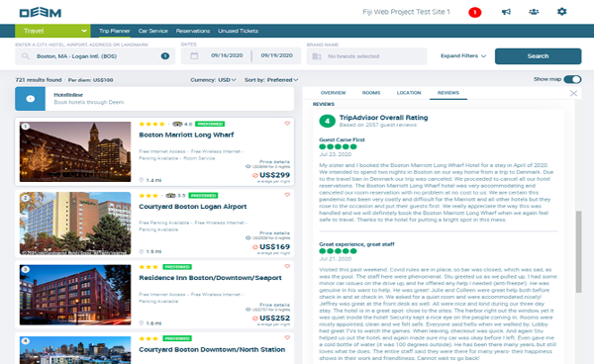Click the check-out date 09/19/2020
This screenshot has height=364, width=594.
(276, 55)
